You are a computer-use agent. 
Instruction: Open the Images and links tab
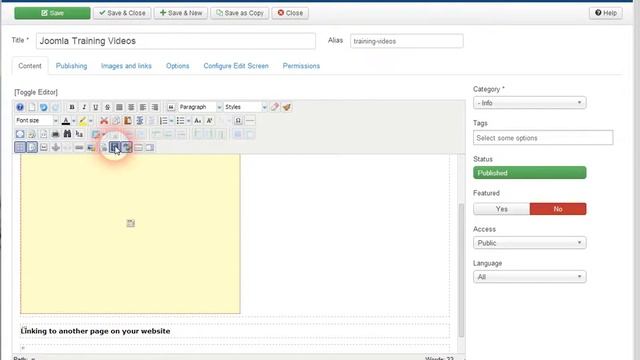(x=126, y=66)
